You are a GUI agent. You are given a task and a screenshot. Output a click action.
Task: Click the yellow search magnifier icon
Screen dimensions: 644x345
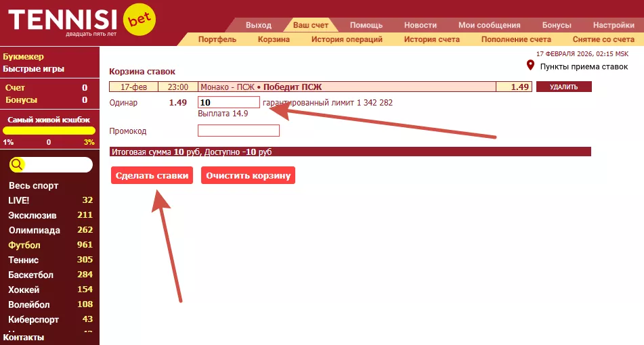[x=17, y=164]
